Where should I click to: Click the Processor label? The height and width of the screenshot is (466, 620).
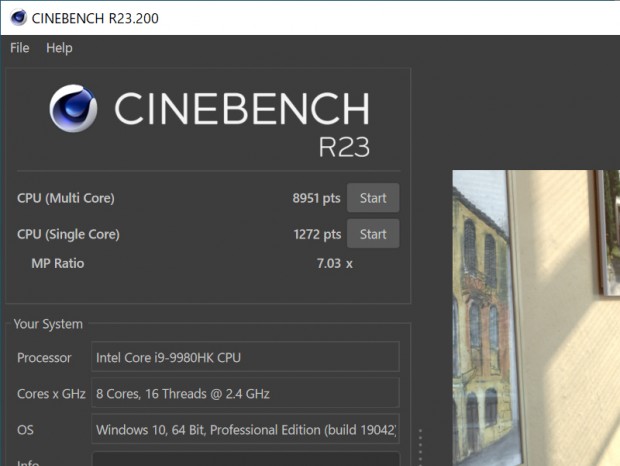tap(44, 358)
